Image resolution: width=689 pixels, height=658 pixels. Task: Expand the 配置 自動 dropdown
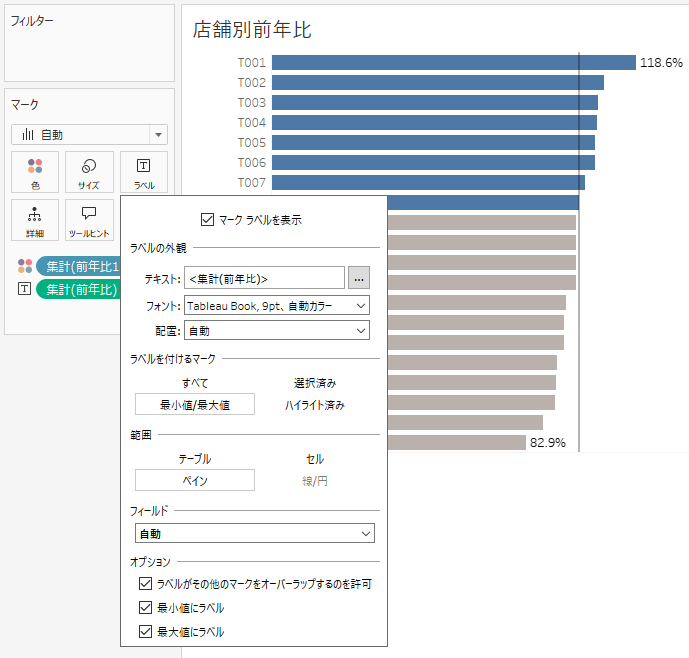277,331
